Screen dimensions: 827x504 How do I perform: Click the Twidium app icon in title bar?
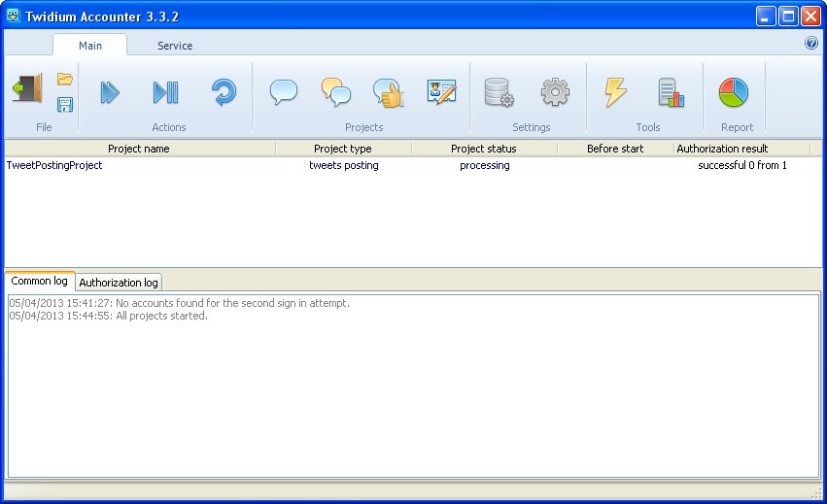(13, 16)
